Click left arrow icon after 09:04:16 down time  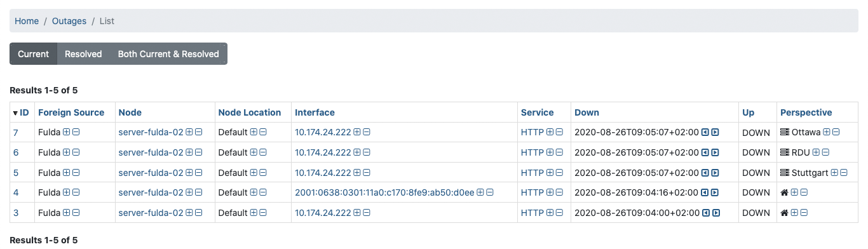tap(705, 192)
